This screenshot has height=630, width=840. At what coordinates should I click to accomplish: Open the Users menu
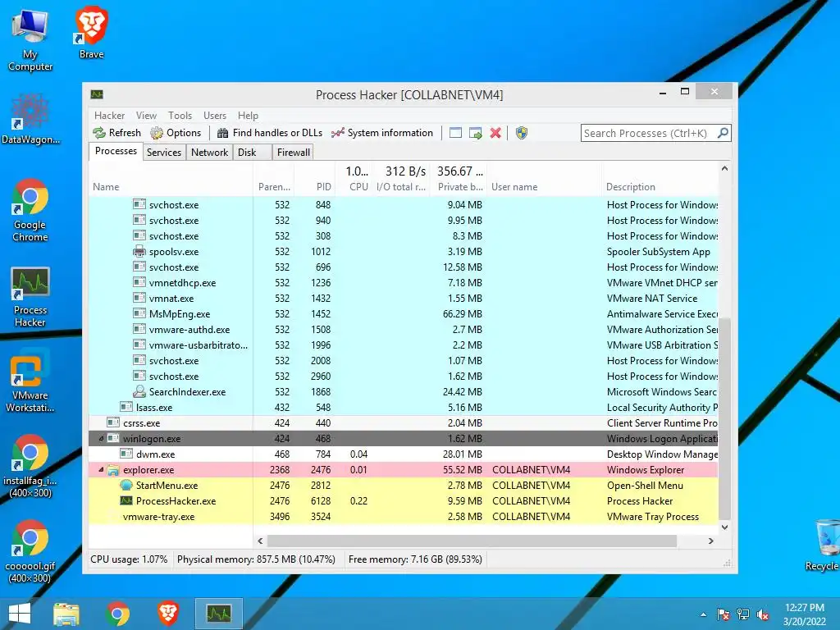(x=215, y=116)
